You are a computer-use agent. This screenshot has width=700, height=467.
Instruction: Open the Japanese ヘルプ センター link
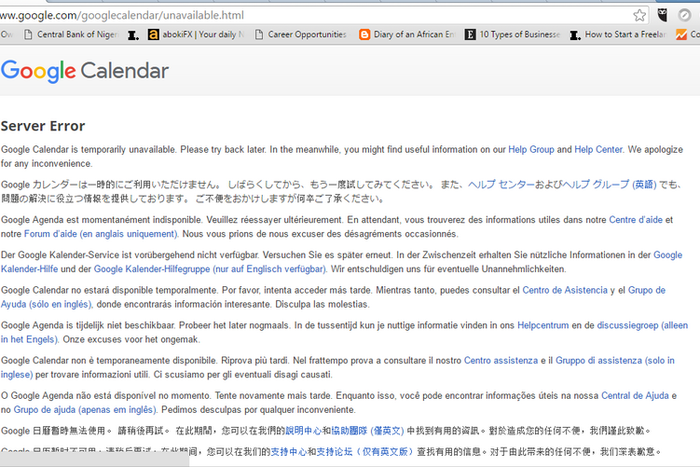(501, 185)
